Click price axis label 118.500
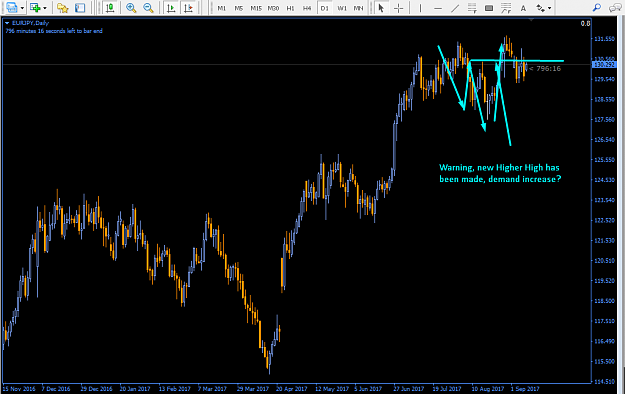The image size is (625, 394). tap(604, 301)
